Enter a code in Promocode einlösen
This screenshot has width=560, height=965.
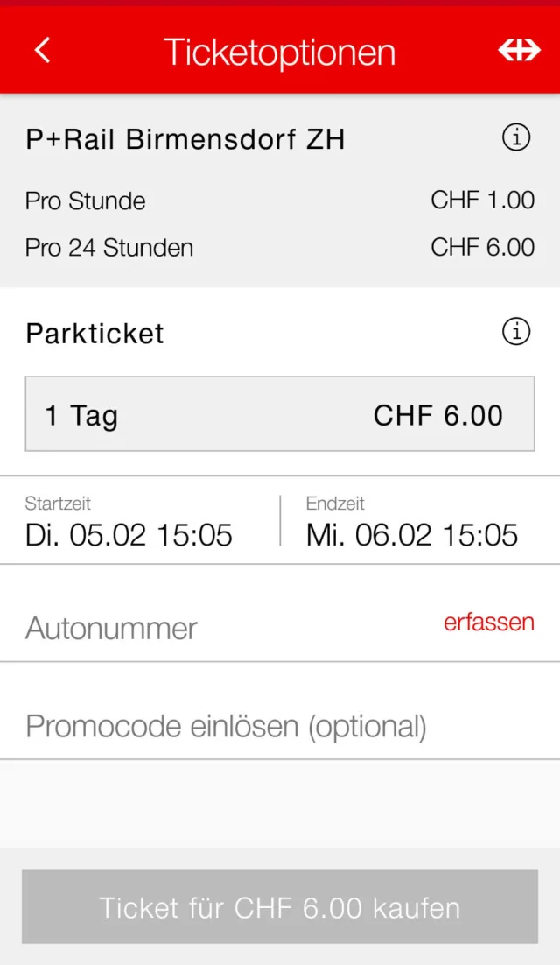(x=226, y=726)
